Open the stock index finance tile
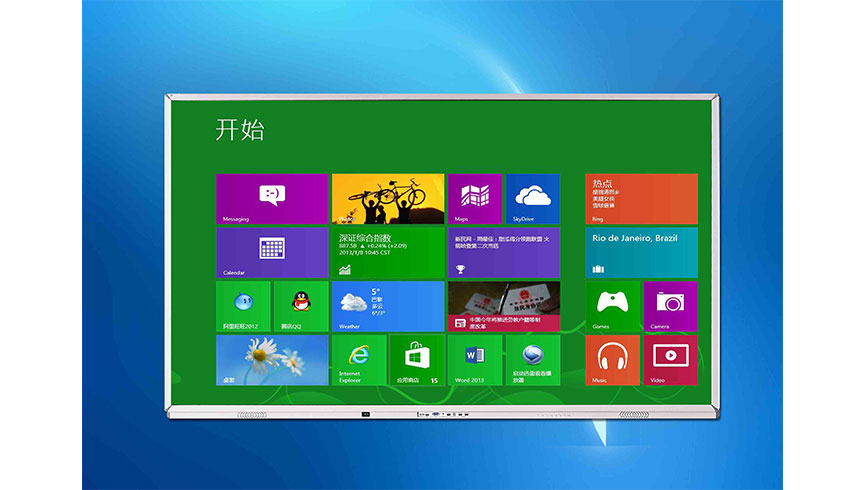 tap(388, 252)
